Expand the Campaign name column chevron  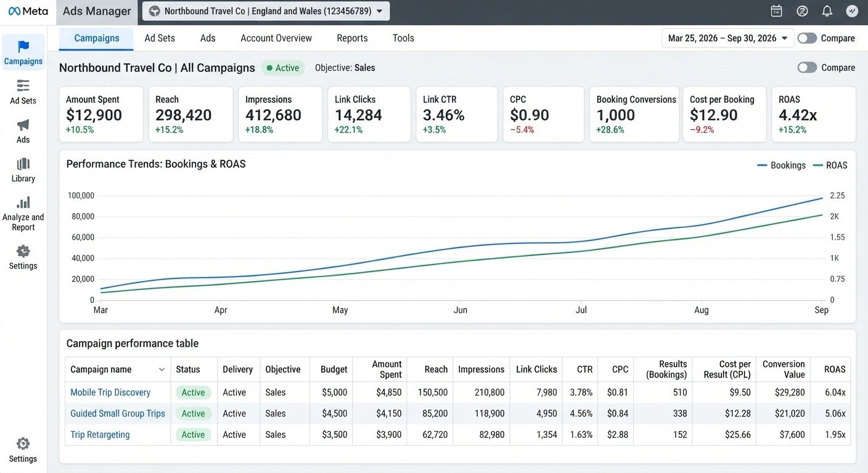coord(162,370)
